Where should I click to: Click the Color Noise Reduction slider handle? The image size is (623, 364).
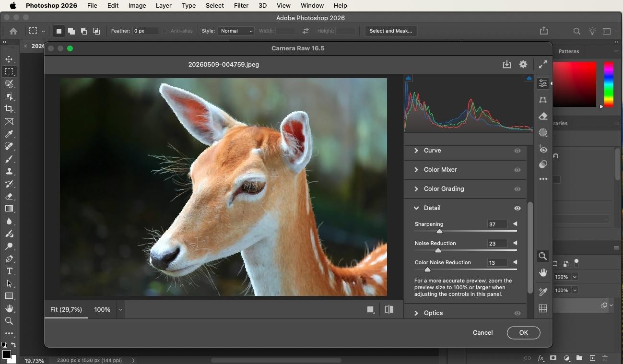pos(427,270)
